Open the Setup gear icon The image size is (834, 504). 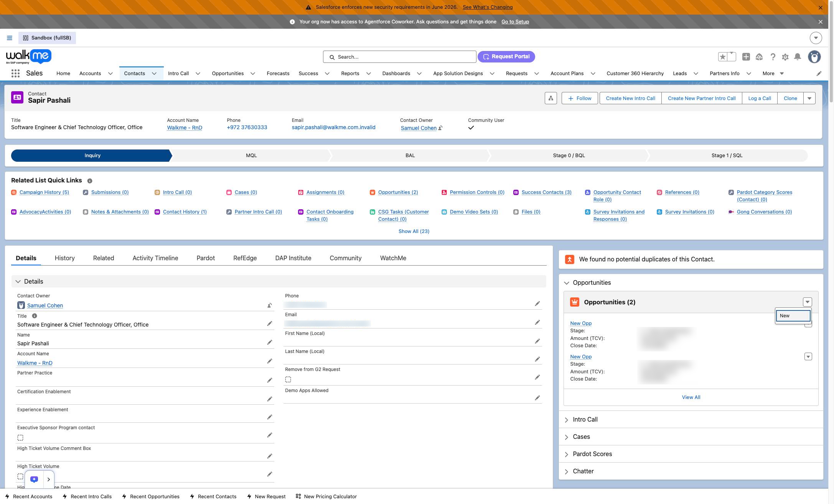(785, 57)
